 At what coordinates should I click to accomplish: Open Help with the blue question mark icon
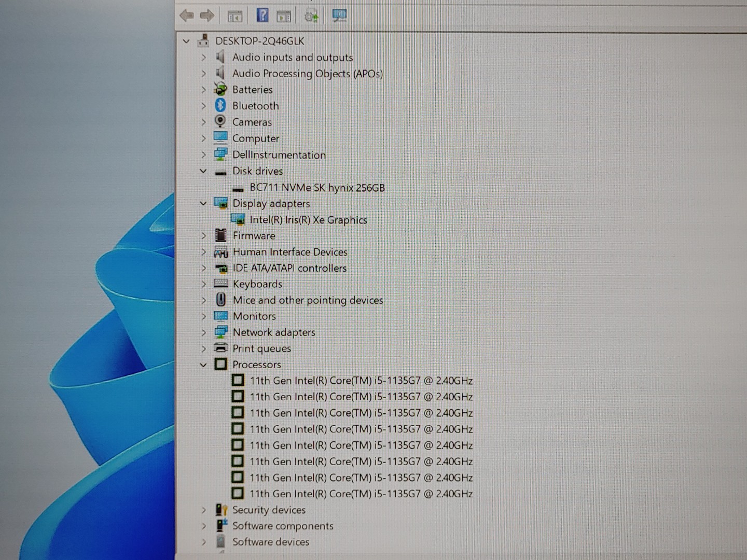(x=262, y=16)
